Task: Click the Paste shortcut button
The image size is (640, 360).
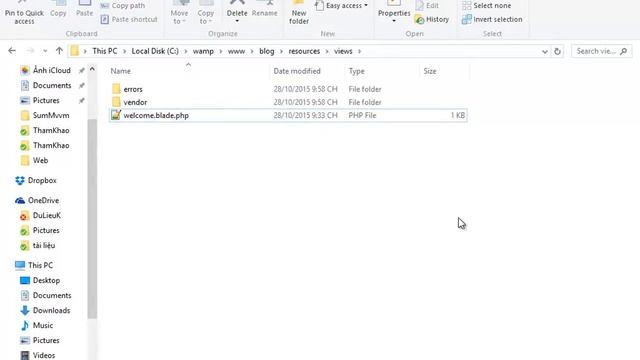Action: coord(129,19)
